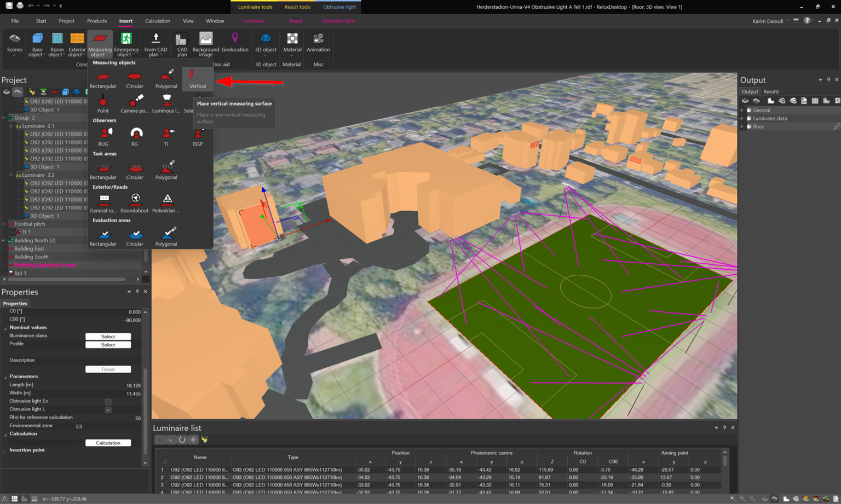The width and height of the screenshot is (841, 504).
Task: Click the Camera position measuring object
Action: coord(135,102)
